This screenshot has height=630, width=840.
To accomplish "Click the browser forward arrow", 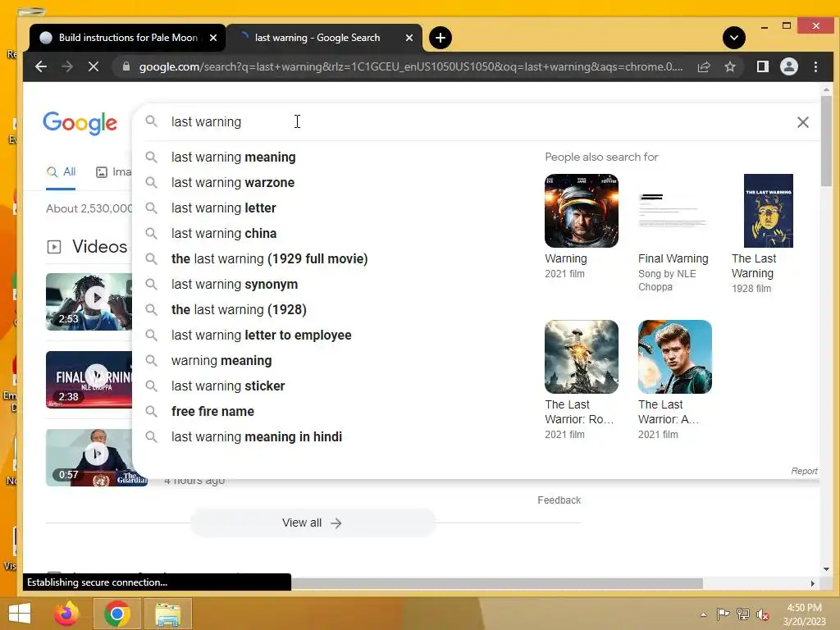I will coord(67,66).
